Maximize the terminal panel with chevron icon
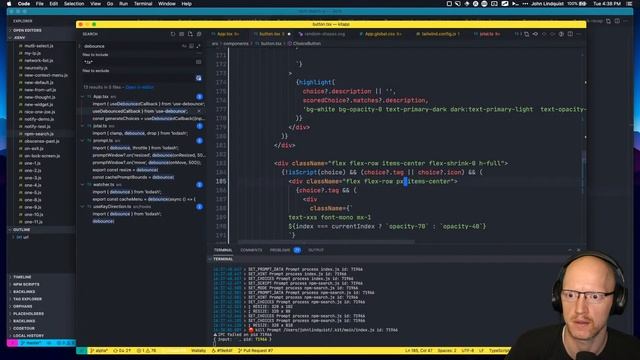This screenshot has height=360, width=640. click(x=570, y=250)
